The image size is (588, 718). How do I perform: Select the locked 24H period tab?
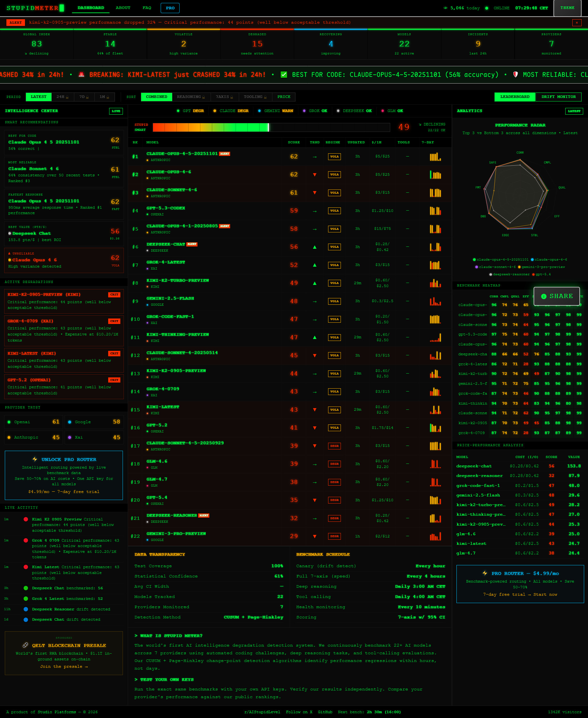coord(62,97)
